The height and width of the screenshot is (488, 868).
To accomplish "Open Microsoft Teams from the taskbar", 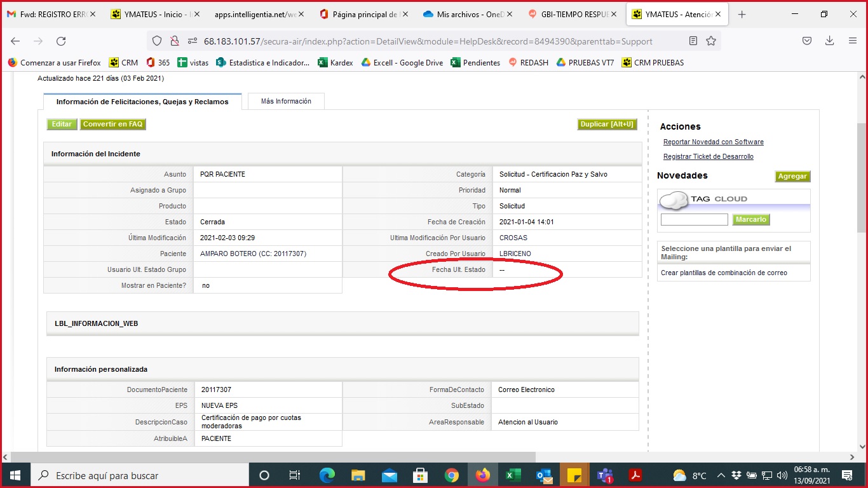I will (605, 475).
